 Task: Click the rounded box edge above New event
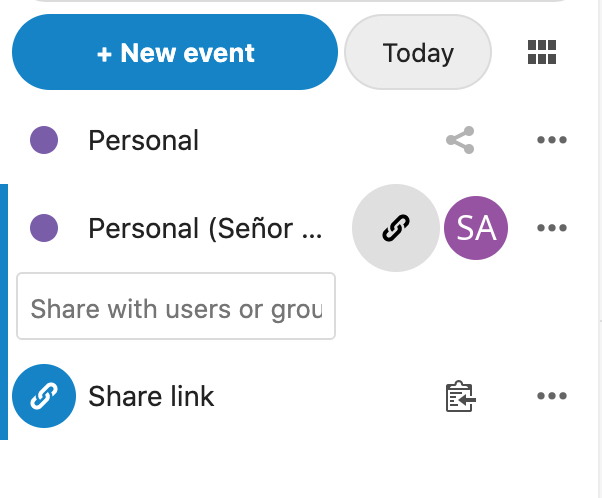tap(300, 3)
